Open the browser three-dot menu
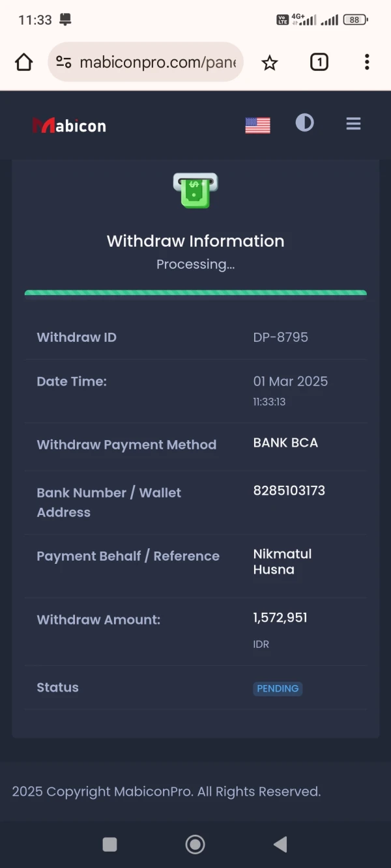391x868 pixels. pyautogui.click(x=367, y=63)
